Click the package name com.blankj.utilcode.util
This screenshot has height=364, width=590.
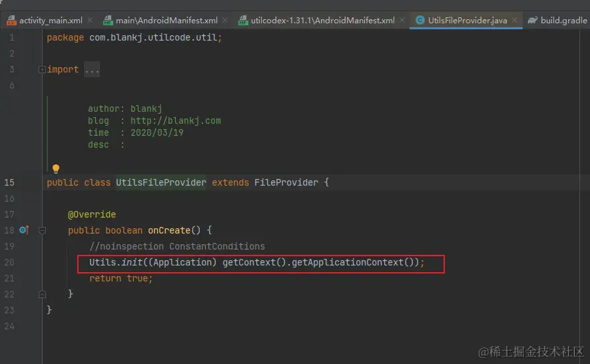click(x=152, y=38)
